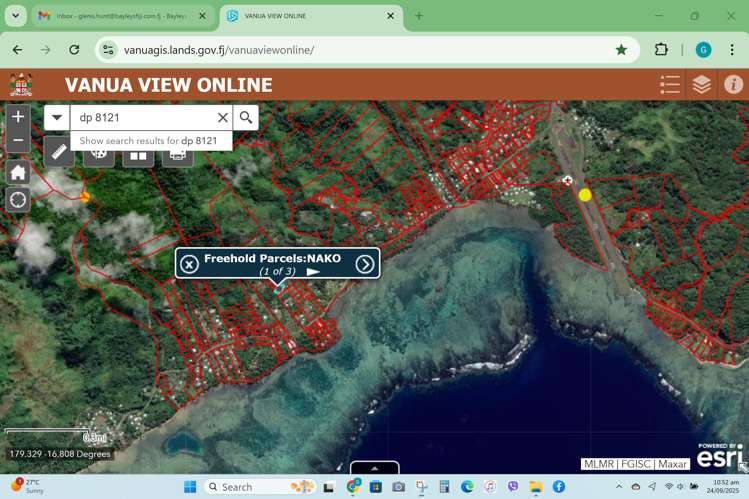Open a new browser tab
This screenshot has width=749, height=499.
click(x=419, y=16)
